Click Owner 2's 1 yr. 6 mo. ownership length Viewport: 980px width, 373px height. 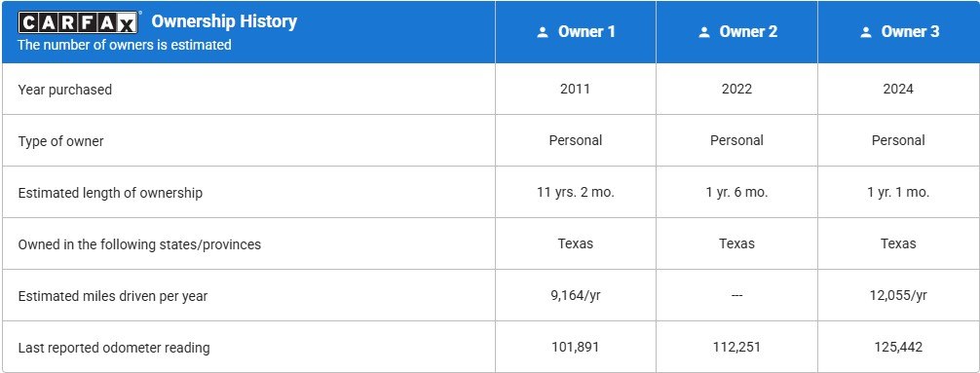(736, 193)
